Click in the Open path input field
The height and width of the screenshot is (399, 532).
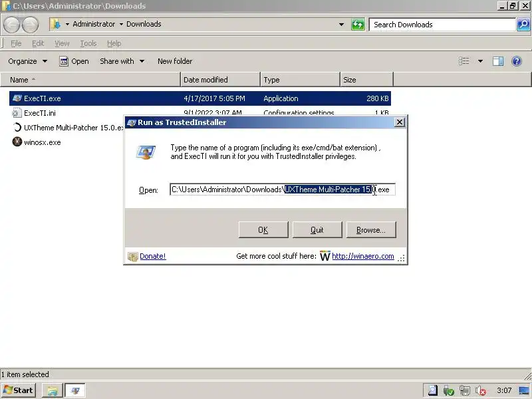[282, 190]
